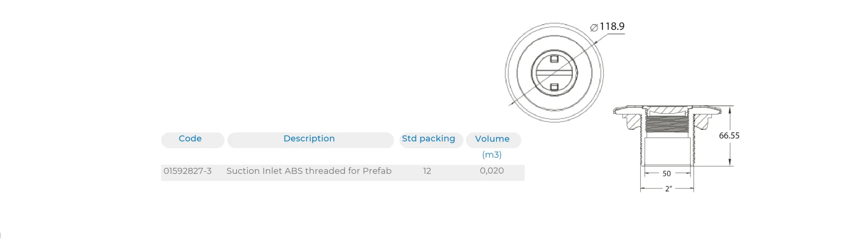This screenshot has height=248, width=868.
Task: Click the horizontal center slot of the inlet cap
Action: pyautogui.click(x=554, y=72)
